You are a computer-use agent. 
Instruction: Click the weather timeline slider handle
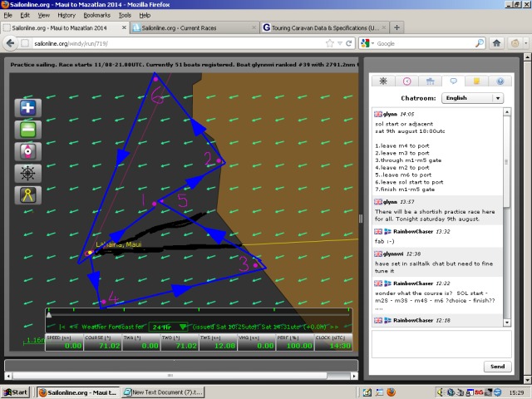tap(49, 315)
